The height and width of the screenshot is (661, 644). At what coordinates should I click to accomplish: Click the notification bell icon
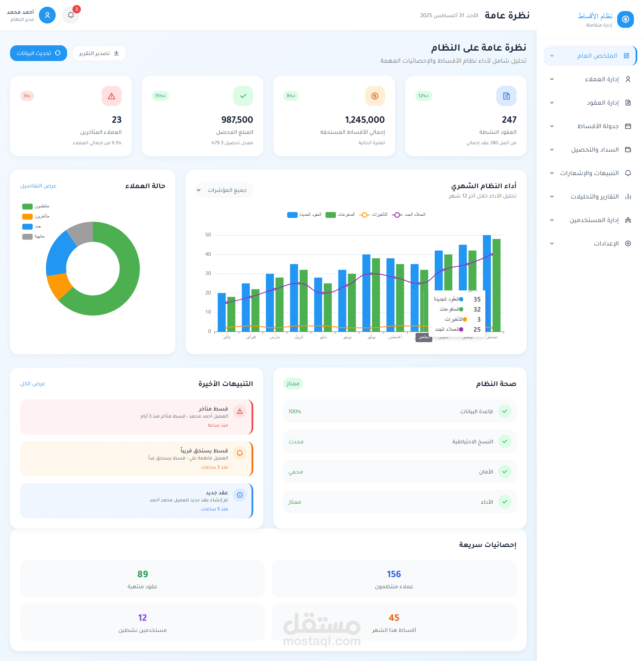(71, 15)
